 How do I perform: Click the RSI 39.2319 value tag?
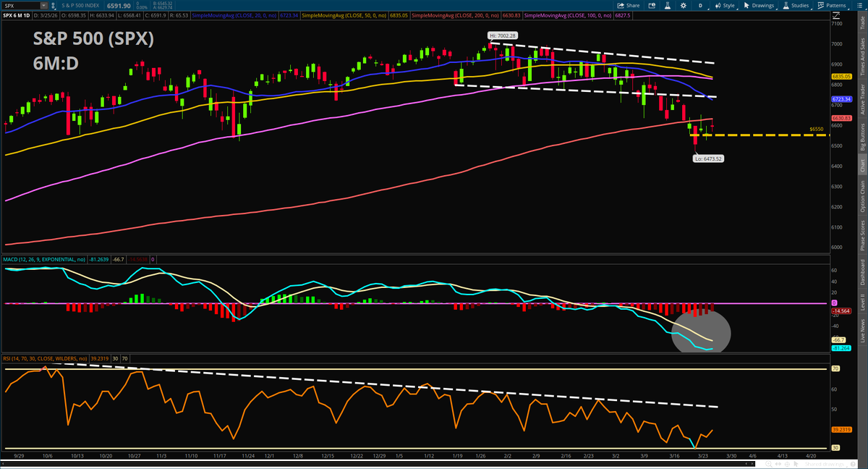coord(840,430)
